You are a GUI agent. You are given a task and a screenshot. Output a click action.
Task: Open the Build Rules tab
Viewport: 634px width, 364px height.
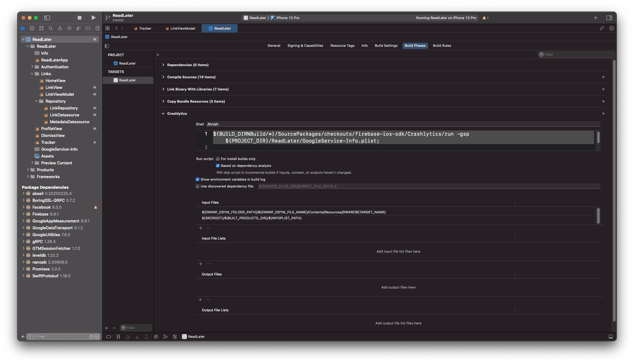click(x=442, y=46)
